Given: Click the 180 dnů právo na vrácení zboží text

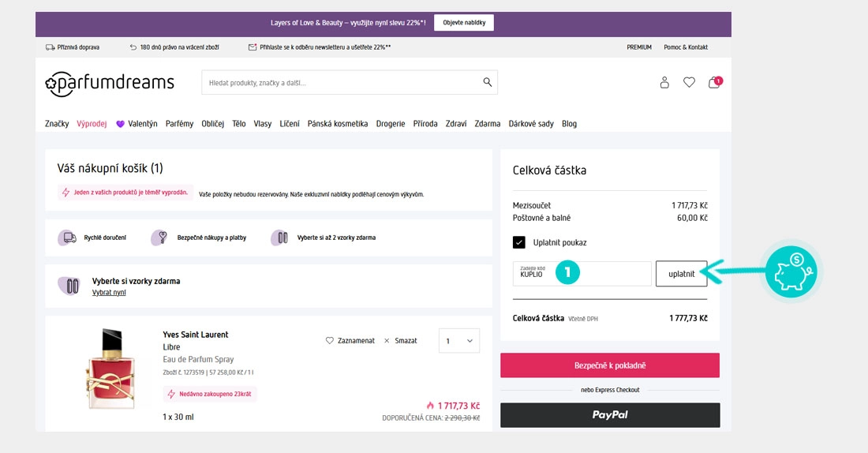Looking at the screenshot, I should [179, 47].
